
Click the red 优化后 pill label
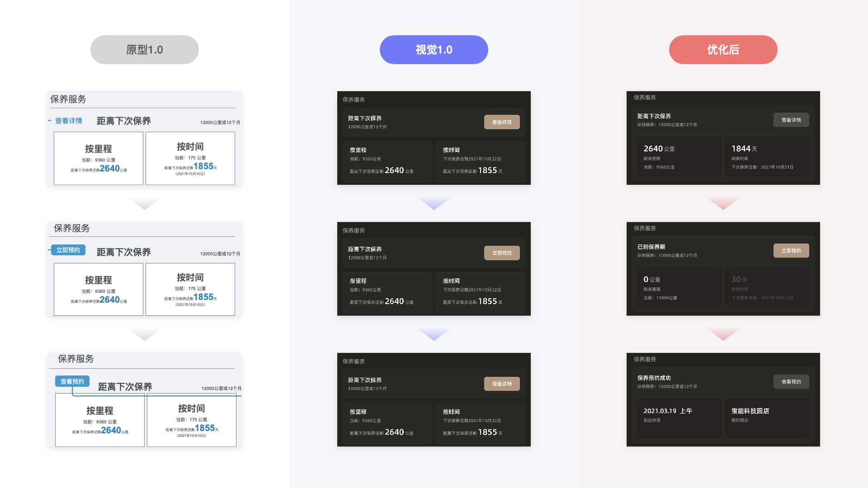point(723,50)
